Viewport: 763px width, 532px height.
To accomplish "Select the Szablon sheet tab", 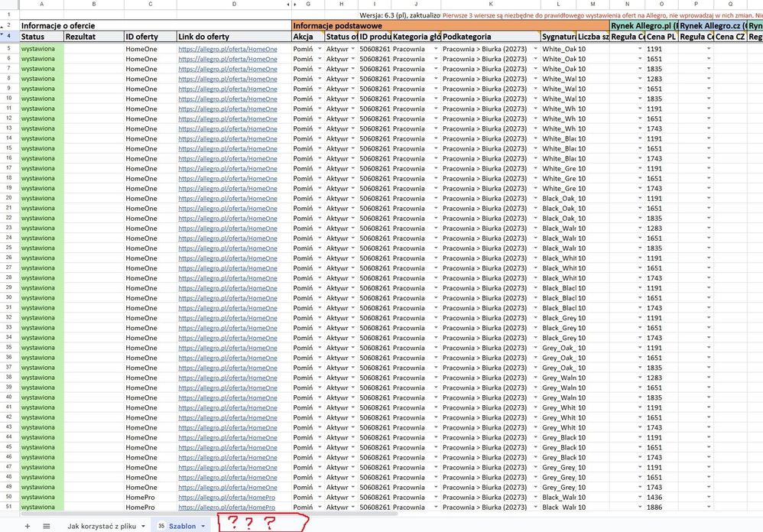I will click(182, 526).
